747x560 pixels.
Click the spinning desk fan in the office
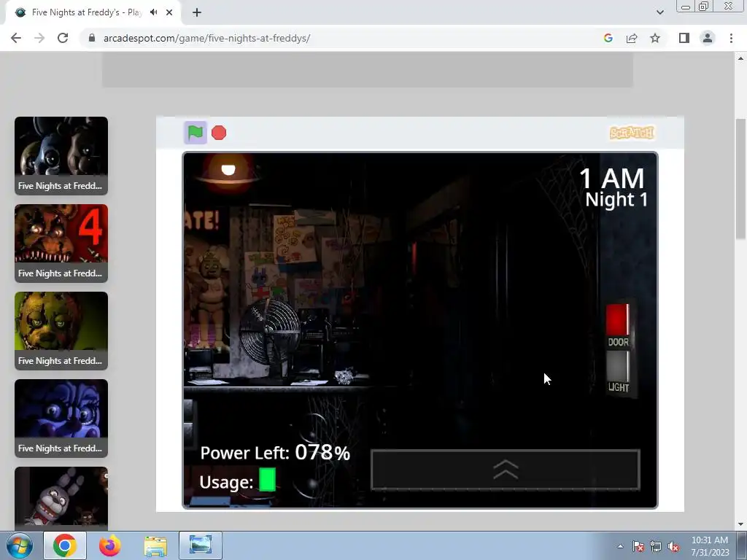pos(270,332)
